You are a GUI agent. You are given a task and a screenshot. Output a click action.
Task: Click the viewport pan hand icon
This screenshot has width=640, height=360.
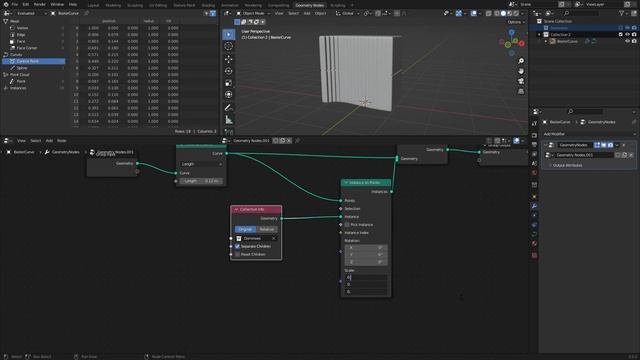click(x=521, y=71)
